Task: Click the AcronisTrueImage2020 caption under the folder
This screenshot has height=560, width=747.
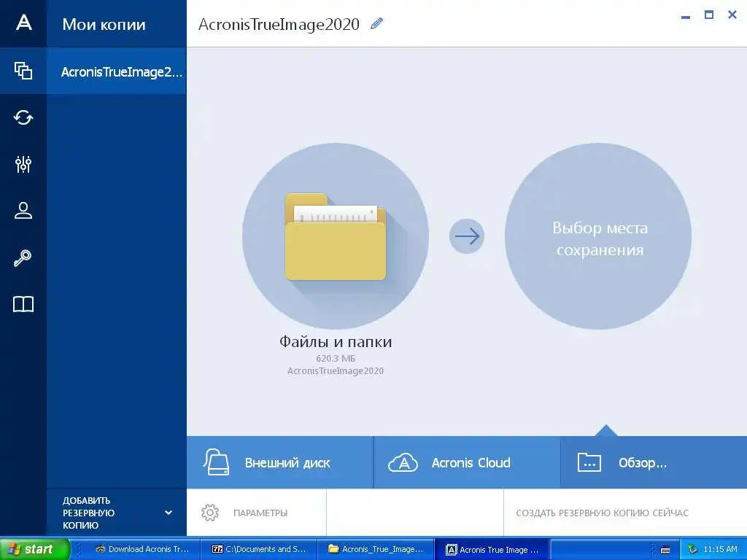Action: click(336, 370)
